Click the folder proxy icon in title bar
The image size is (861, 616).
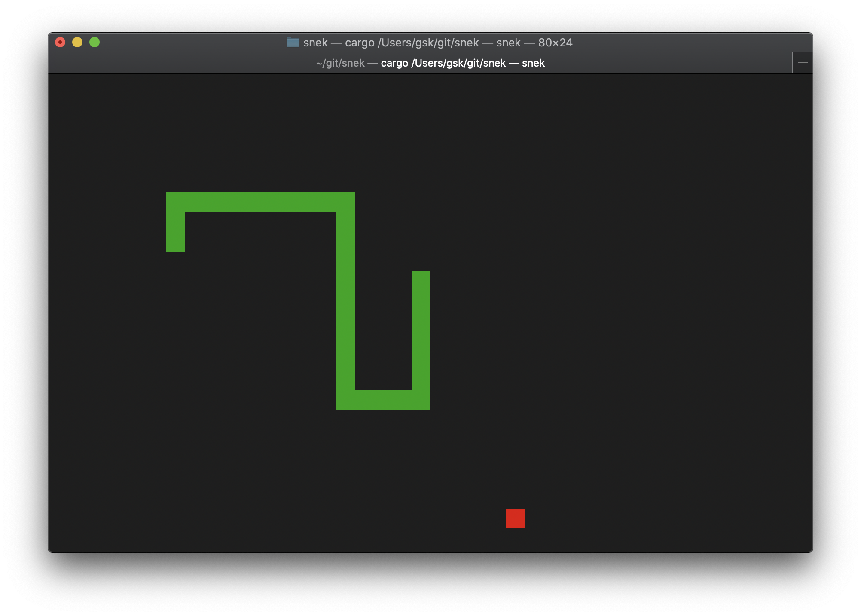coord(293,42)
